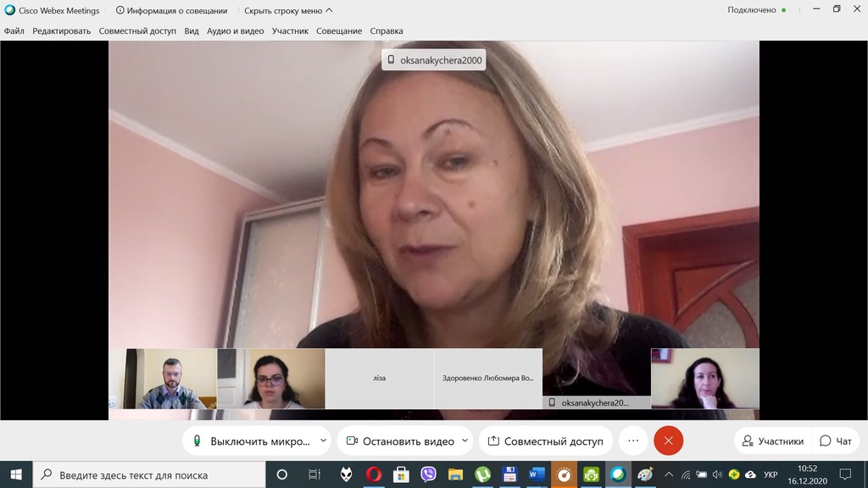Open the Совещание menu
This screenshot has width=868, height=488.
point(339,31)
